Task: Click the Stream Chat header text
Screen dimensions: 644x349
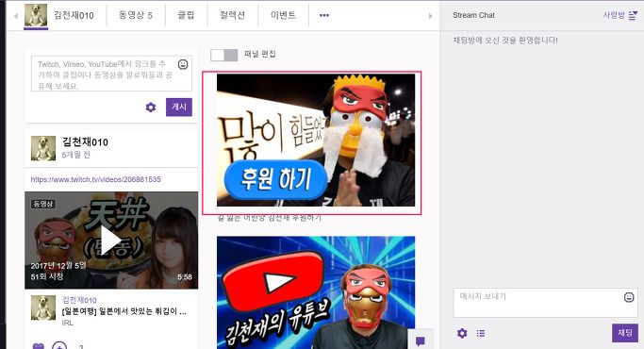Action: 473,15
